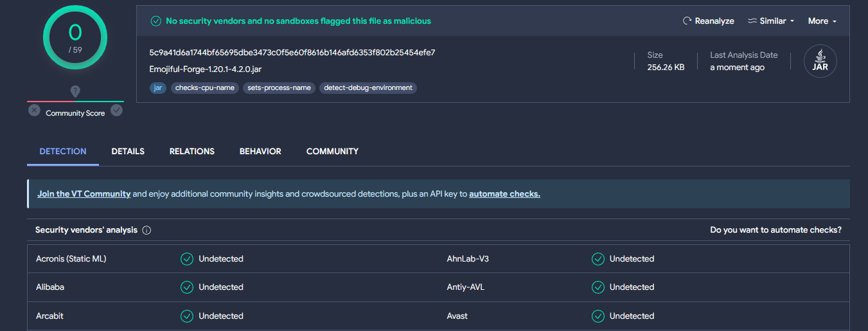This screenshot has height=331, width=868.
Task: Click Antiy-AVL undetected check icon
Action: (598, 287)
